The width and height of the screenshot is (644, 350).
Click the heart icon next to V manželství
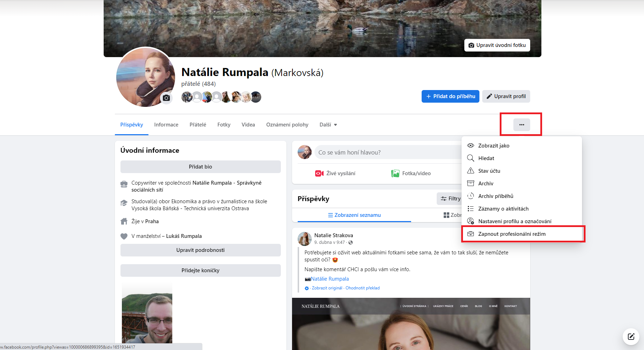click(124, 236)
